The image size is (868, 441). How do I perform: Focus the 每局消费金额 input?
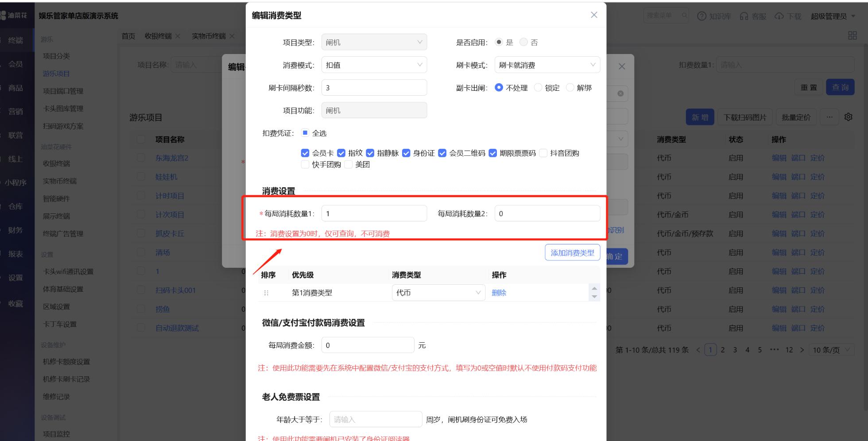[368, 345]
